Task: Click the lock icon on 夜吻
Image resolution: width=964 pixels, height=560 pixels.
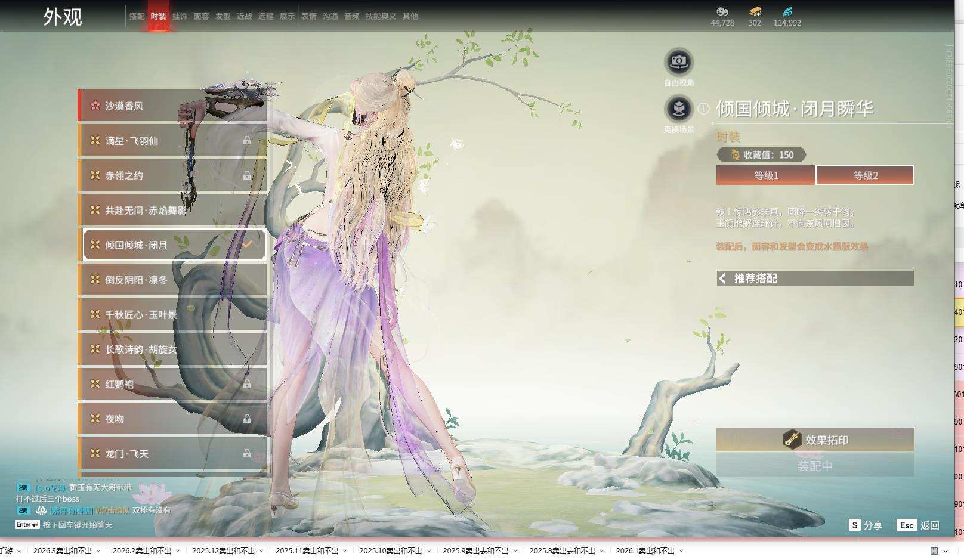Action: (246, 419)
